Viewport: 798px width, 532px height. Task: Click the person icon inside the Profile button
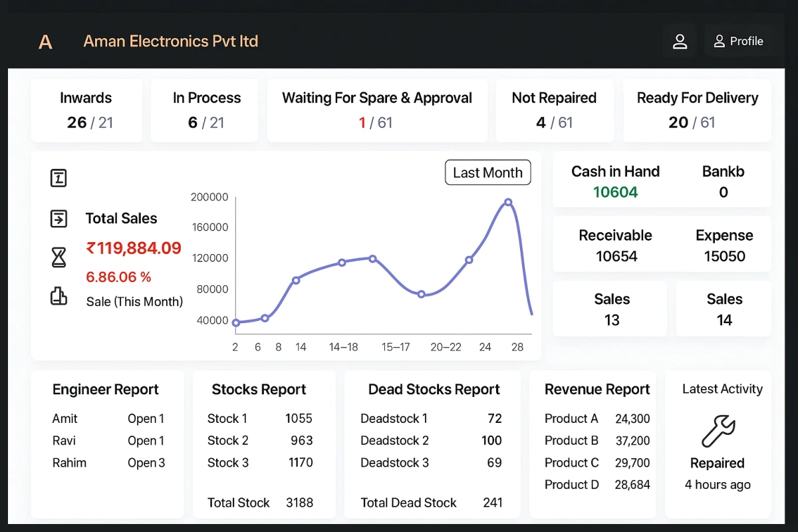click(x=718, y=41)
